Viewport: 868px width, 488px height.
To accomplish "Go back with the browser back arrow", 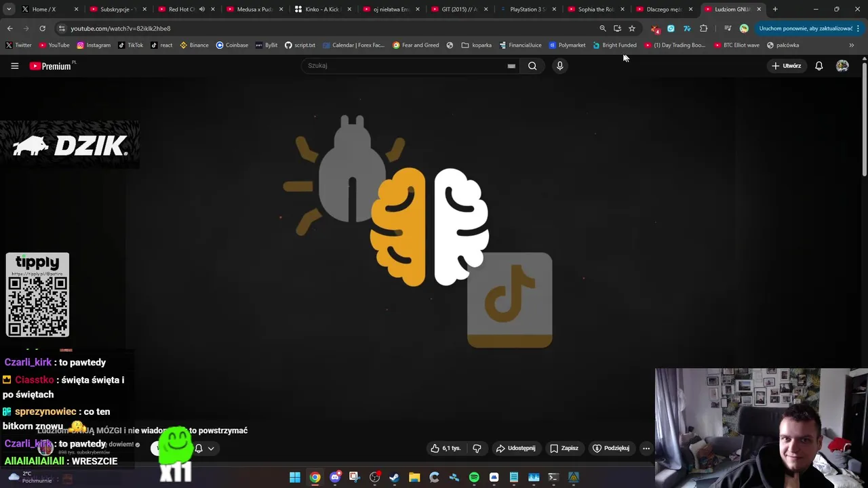I will pos(9,28).
